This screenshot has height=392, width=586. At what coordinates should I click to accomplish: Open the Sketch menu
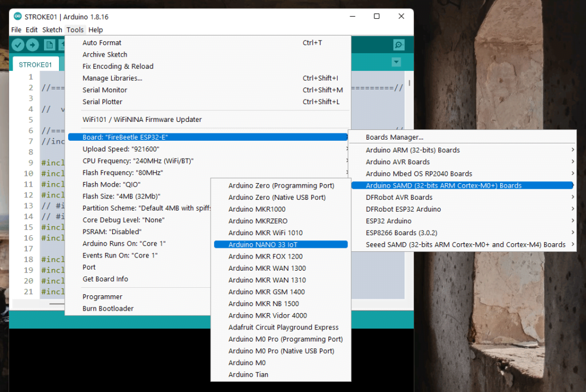(x=52, y=30)
